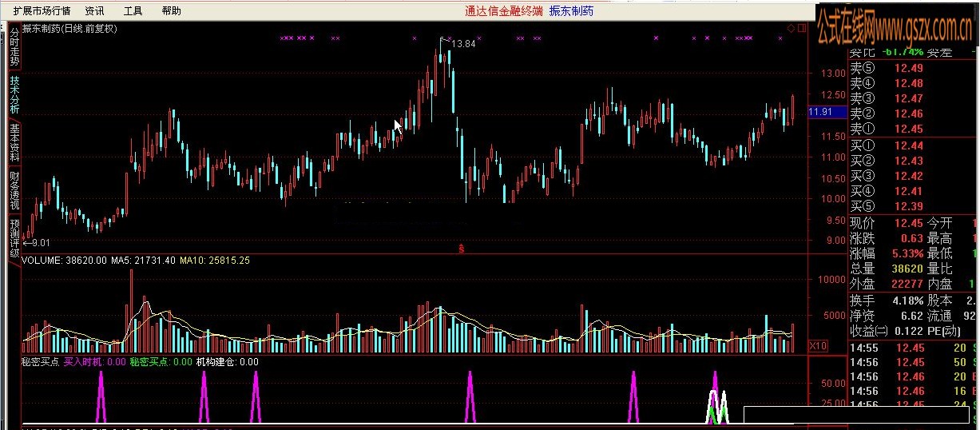Click the 通达信金融终端 title text

504,11
